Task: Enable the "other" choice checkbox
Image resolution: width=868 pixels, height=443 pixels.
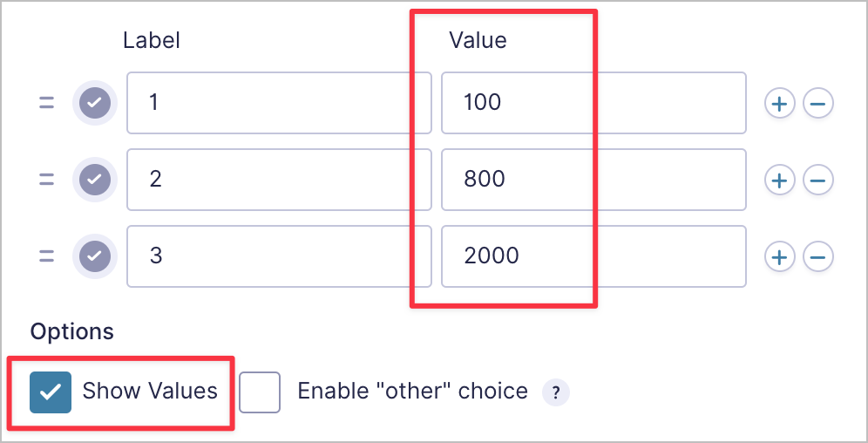Action: (260, 392)
